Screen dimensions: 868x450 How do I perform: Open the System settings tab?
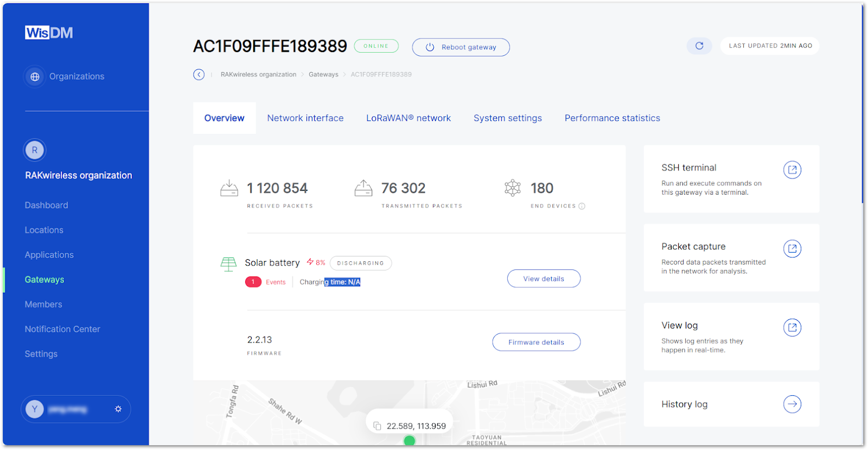(508, 118)
